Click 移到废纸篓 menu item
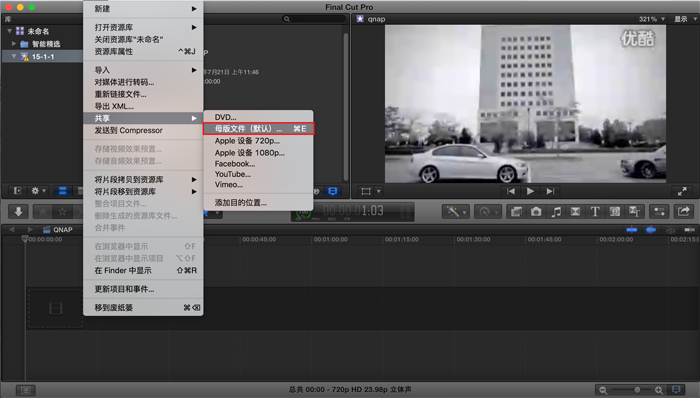 143,307
